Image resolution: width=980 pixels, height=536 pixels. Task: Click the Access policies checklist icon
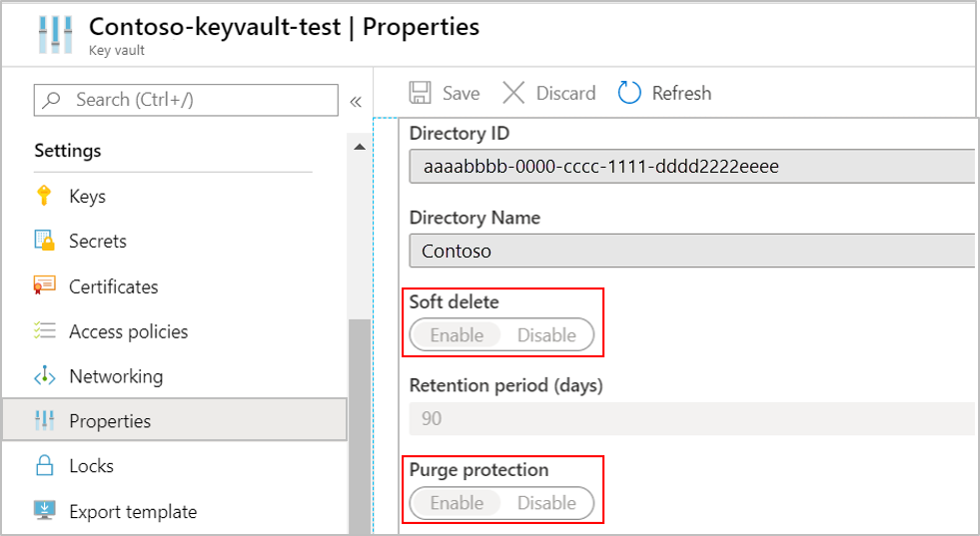pyautogui.click(x=44, y=331)
